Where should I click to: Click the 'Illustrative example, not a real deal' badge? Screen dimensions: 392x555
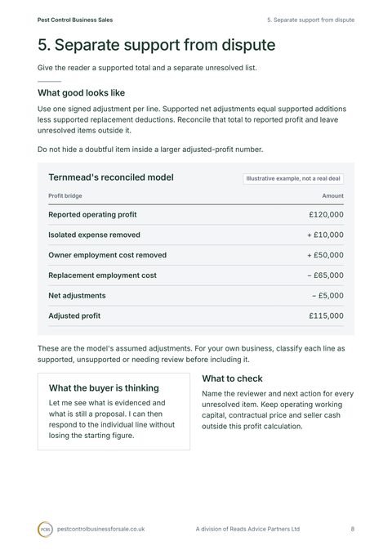coord(293,178)
